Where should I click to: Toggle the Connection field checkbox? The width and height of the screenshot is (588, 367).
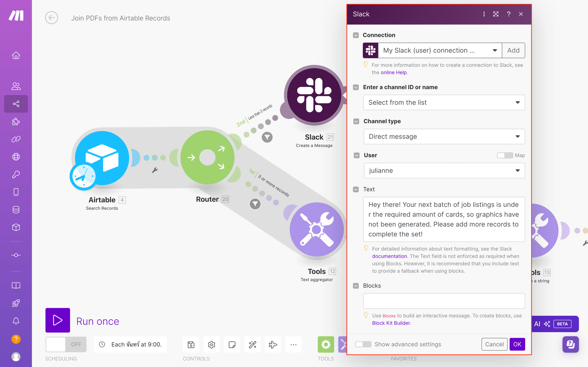point(356,35)
